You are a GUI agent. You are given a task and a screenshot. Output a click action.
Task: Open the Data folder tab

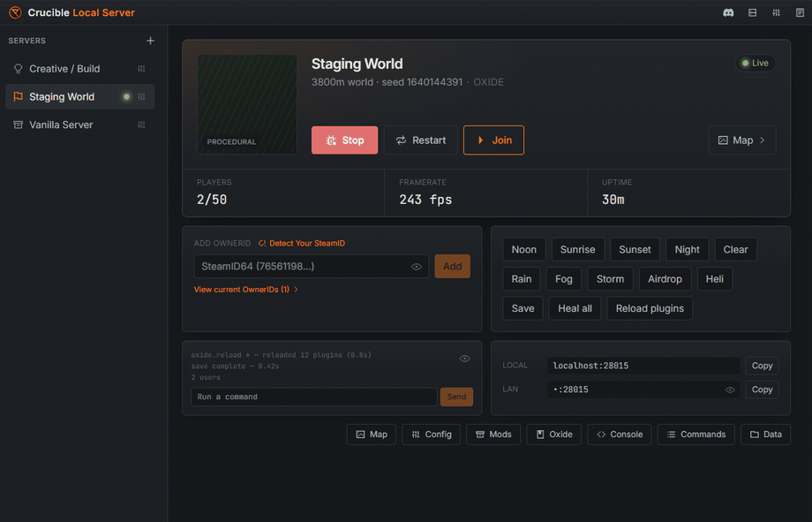pos(765,435)
